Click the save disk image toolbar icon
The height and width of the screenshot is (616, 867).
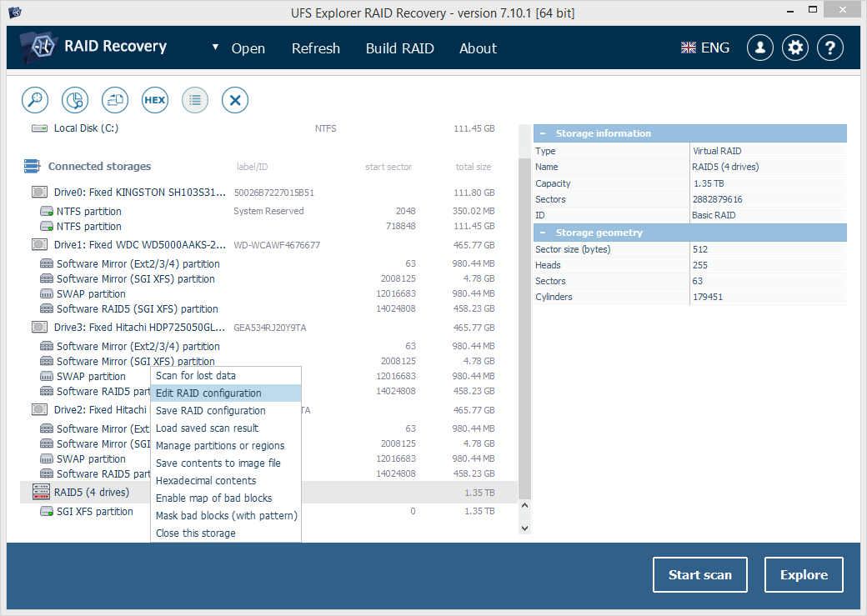pos(115,100)
